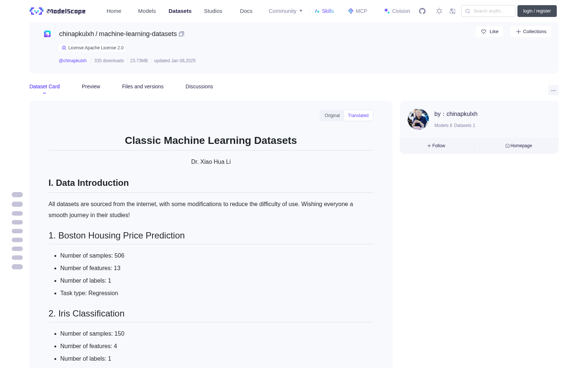This screenshot has width=588, height=368.
Task: Open the author's Homepage
Action: pyautogui.click(x=519, y=146)
